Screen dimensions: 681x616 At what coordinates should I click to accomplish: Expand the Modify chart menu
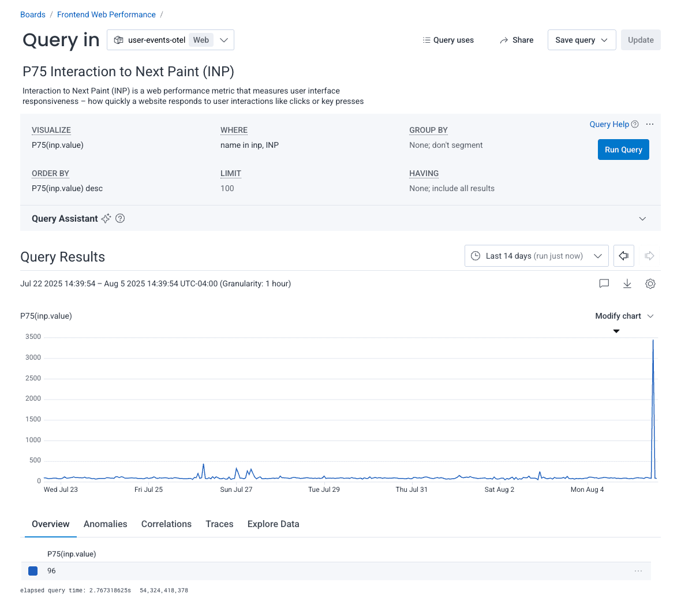point(624,316)
